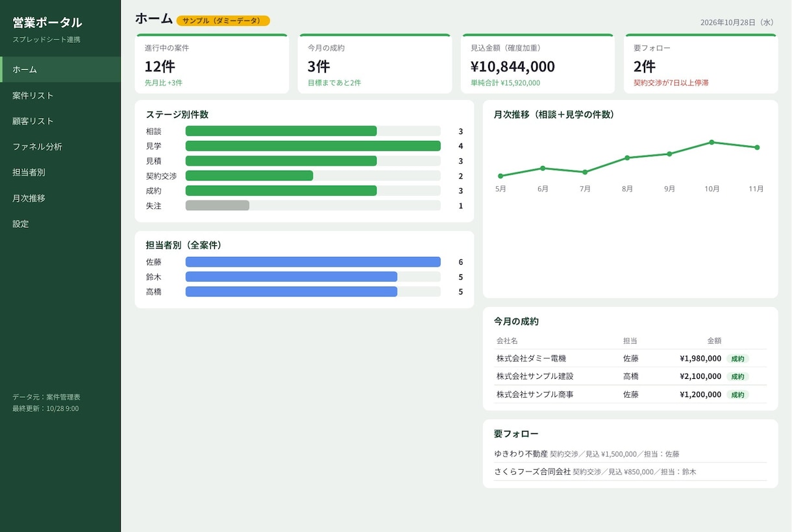The height and width of the screenshot is (532, 792).
Task: Click 金額 column header
Action: coord(714,341)
